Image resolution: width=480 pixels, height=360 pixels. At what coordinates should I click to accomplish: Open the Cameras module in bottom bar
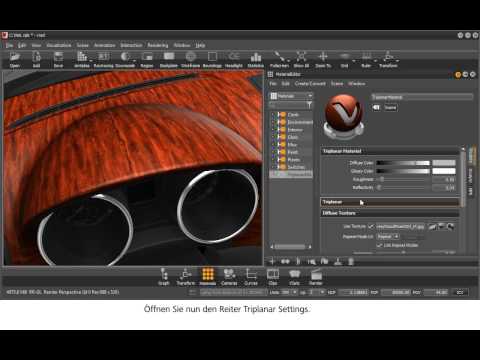[229, 277]
